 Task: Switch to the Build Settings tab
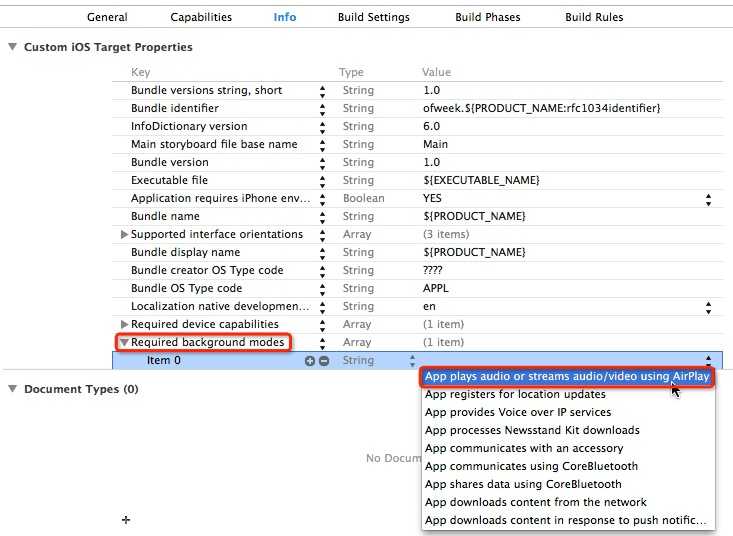[374, 17]
